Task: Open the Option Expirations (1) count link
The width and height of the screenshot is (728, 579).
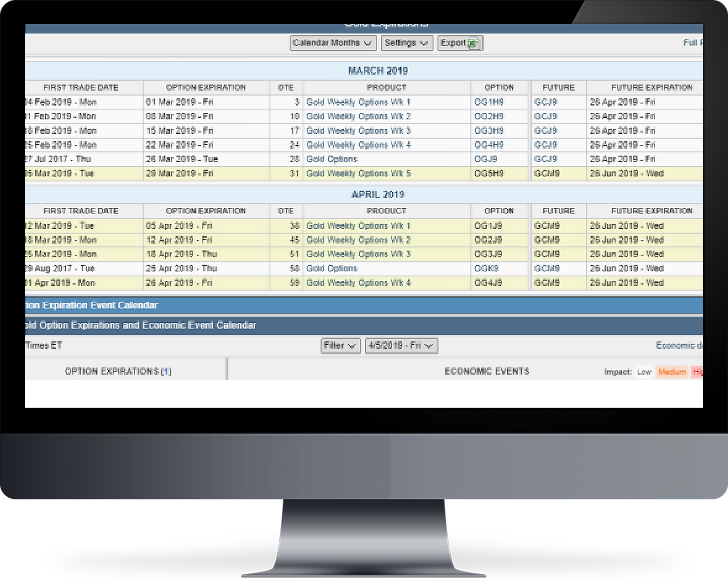Action: 167,371
